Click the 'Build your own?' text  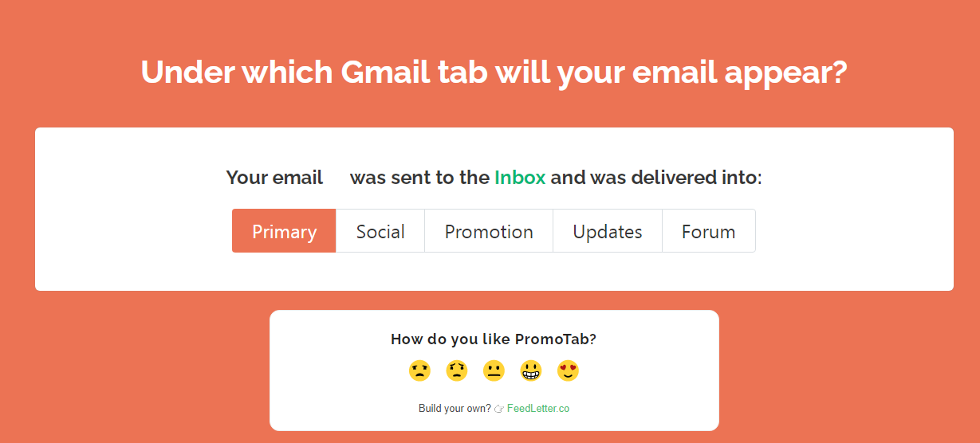pyautogui.click(x=455, y=409)
